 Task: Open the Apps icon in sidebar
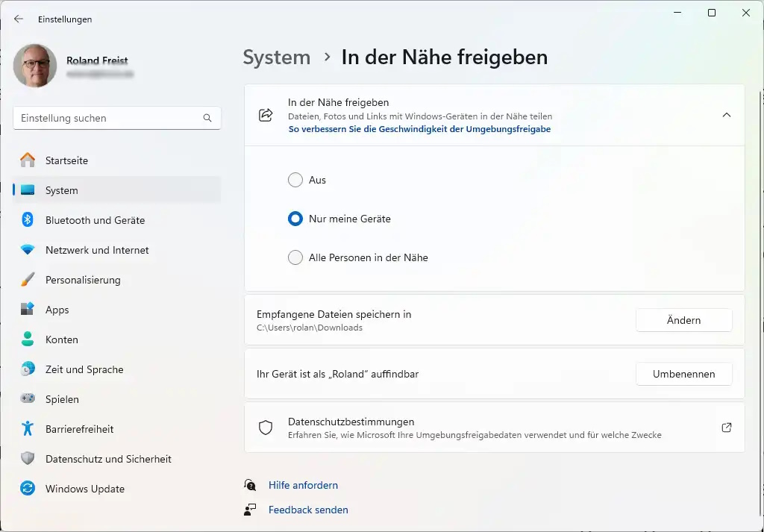28,310
